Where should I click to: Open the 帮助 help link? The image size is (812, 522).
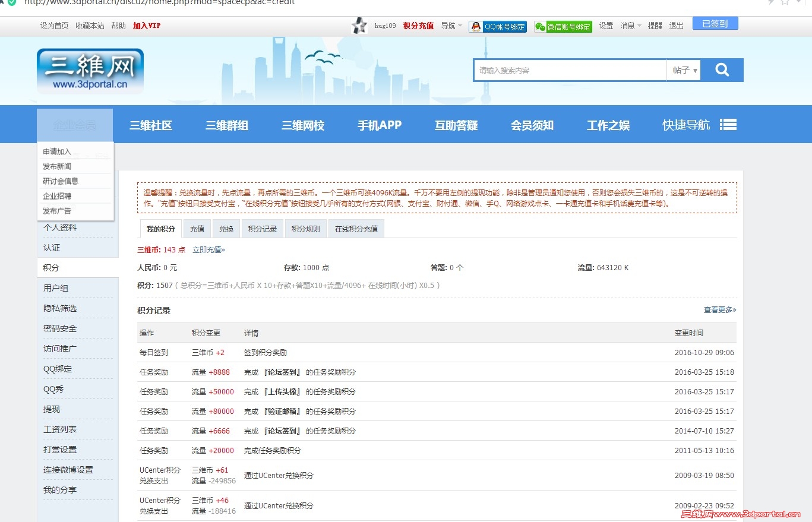point(119,26)
